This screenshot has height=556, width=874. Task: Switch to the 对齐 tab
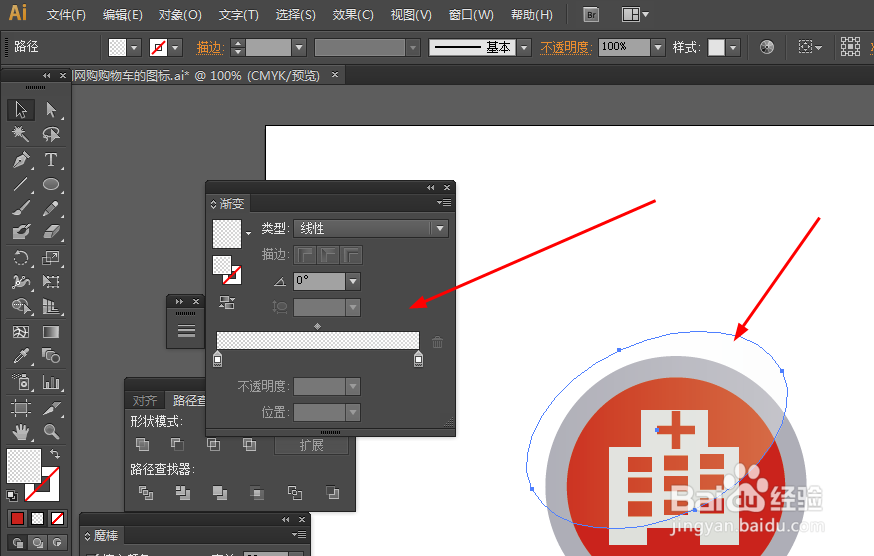click(x=145, y=400)
